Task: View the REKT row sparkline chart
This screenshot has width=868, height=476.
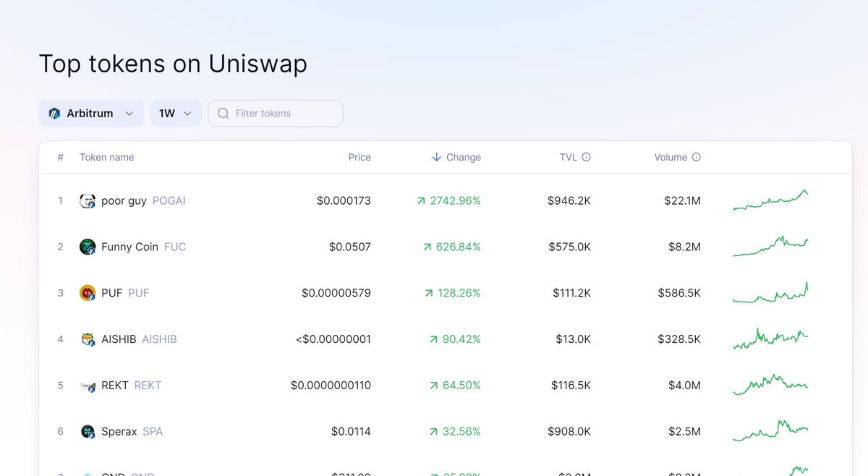Action: tap(770, 385)
